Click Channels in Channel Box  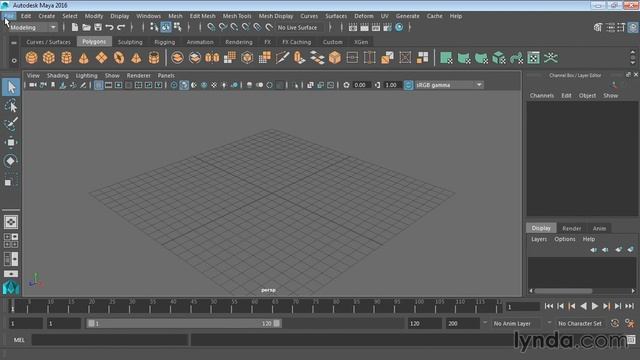[x=542, y=96]
